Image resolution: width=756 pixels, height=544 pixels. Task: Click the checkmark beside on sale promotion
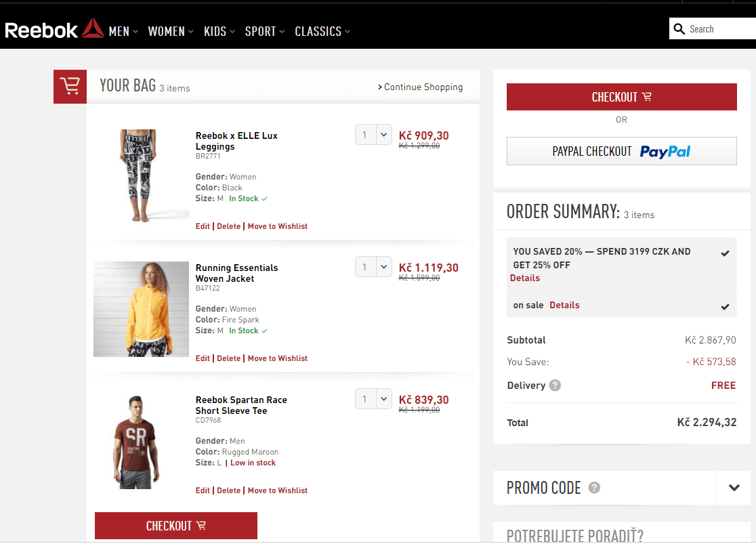(x=725, y=307)
